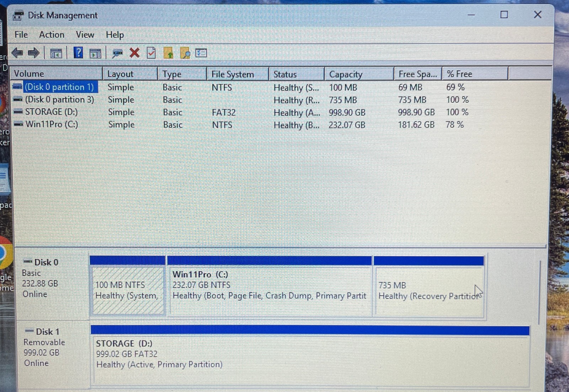Open the View menu

pyautogui.click(x=85, y=35)
